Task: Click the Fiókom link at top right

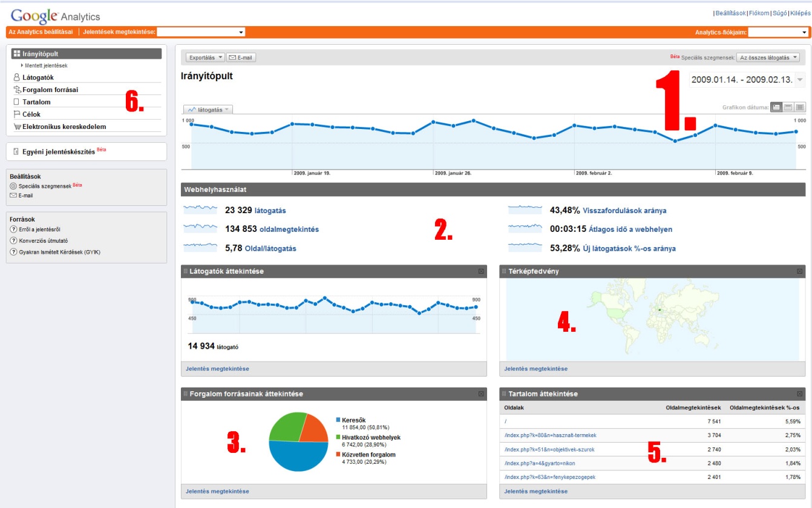Action: point(759,13)
